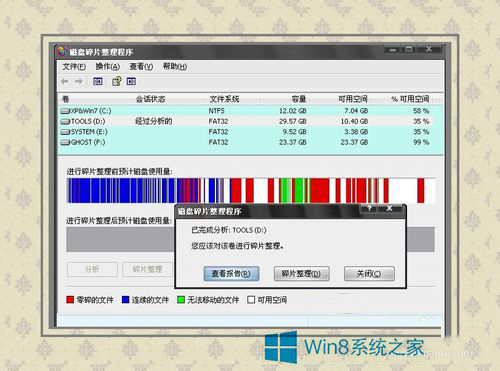This screenshot has width=500, height=371.
Task: Click the show/hide console tree toolbar icon
Action: (98, 81)
